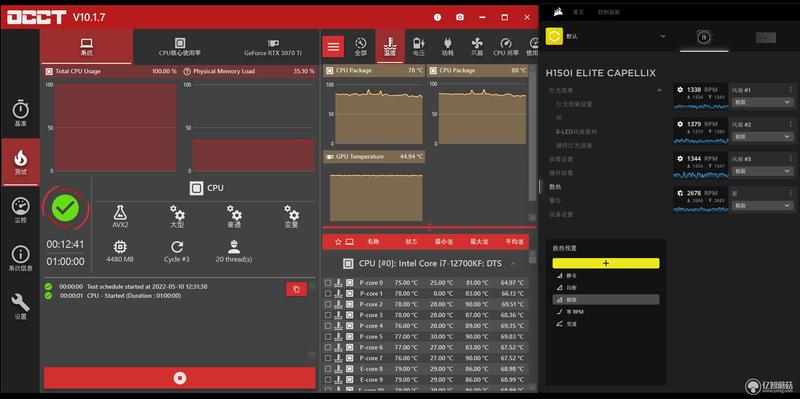Open the 8-LED fan series lighting item

576,132
